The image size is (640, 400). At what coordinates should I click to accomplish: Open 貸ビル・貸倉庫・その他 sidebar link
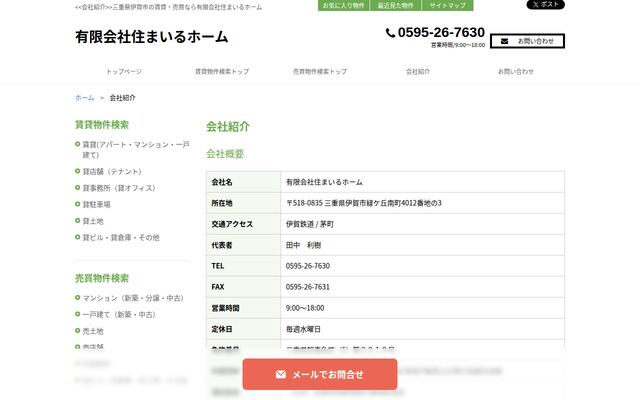(x=121, y=238)
